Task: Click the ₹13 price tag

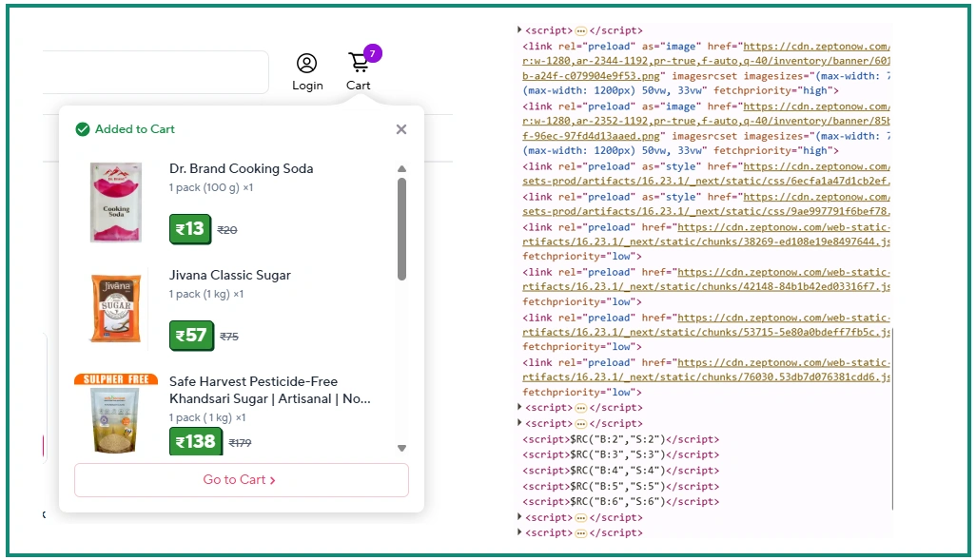Action: (190, 229)
